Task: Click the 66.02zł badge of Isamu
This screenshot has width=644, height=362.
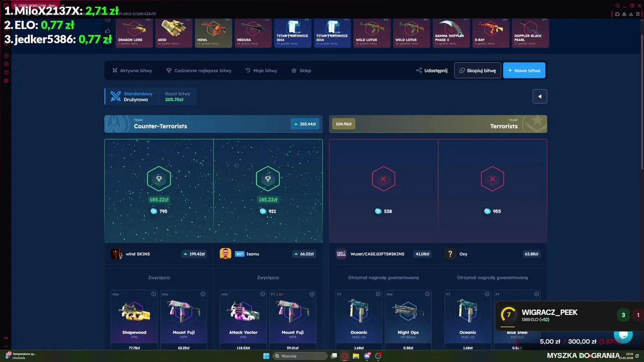Action: coord(304,254)
